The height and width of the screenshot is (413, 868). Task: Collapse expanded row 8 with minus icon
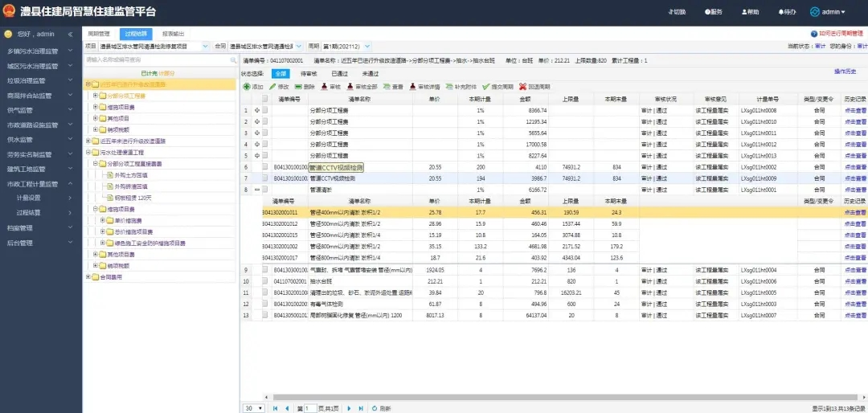[x=256, y=189]
